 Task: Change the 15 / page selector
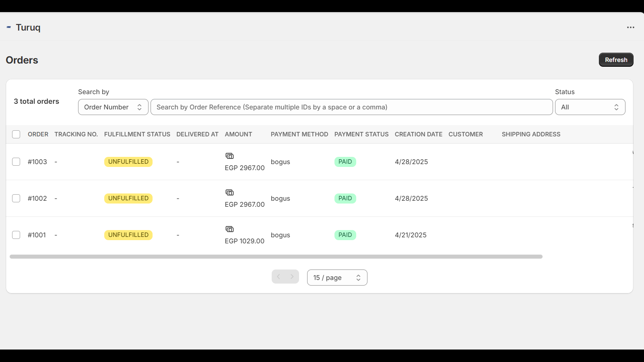pos(337,278)
